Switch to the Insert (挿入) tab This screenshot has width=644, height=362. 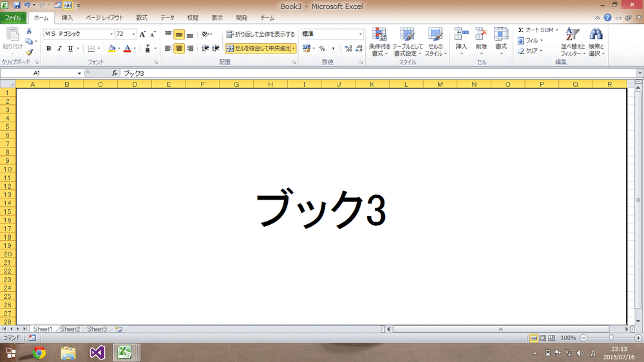(x=67, y=17)
